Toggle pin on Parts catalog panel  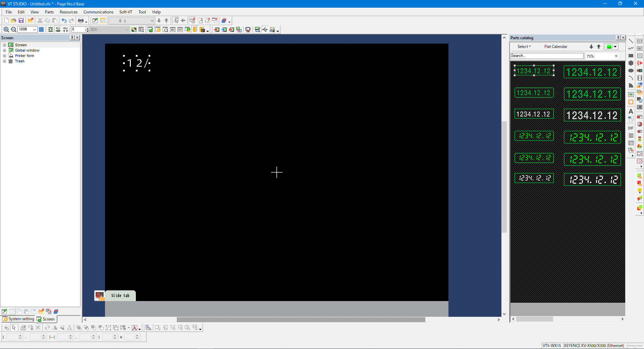pos(618,38)
